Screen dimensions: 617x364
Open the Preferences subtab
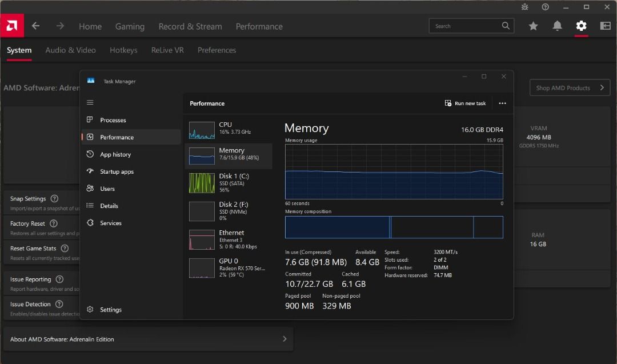(x=217, y=50)
